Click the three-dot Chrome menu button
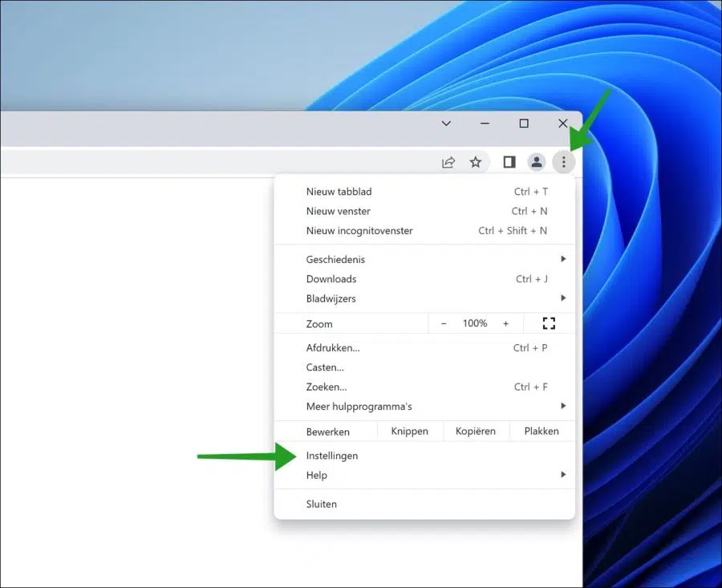 [x=564, y=162]
